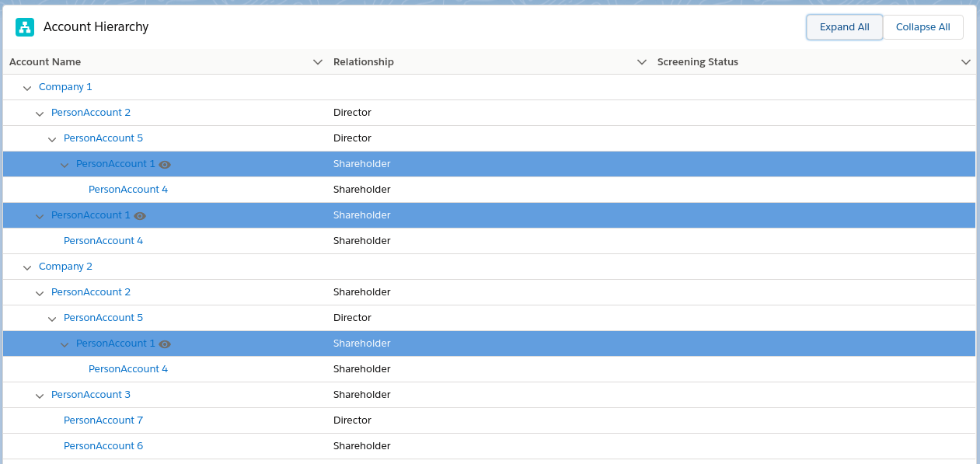Click the Account Name column header text

pos(45,62)
